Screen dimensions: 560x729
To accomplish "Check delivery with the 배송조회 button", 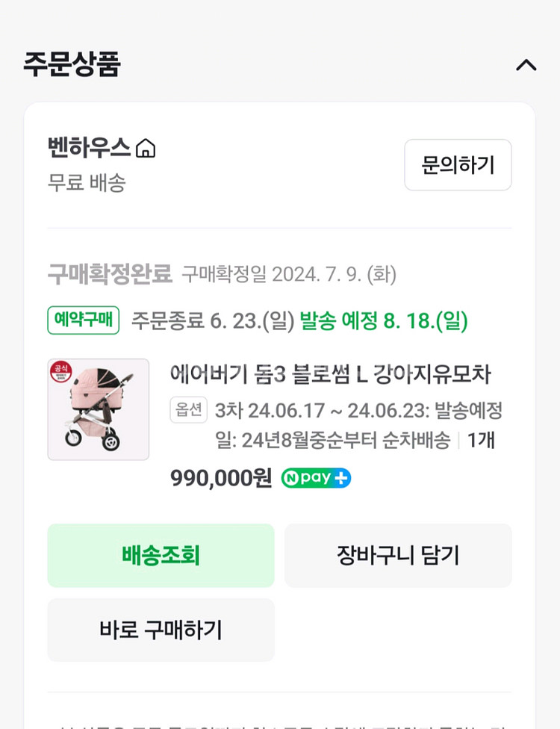I will [161, 555].
